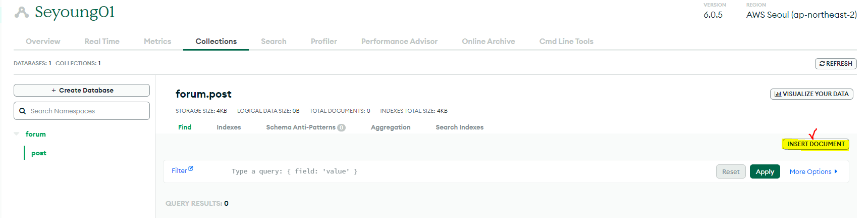Go to the Search tab
868x218 pixels.
(x=274, y=41)
